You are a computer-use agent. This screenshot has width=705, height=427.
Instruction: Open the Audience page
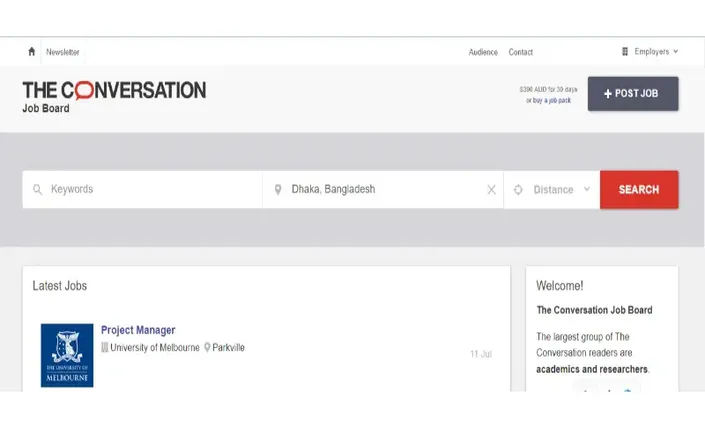[483, 52]
